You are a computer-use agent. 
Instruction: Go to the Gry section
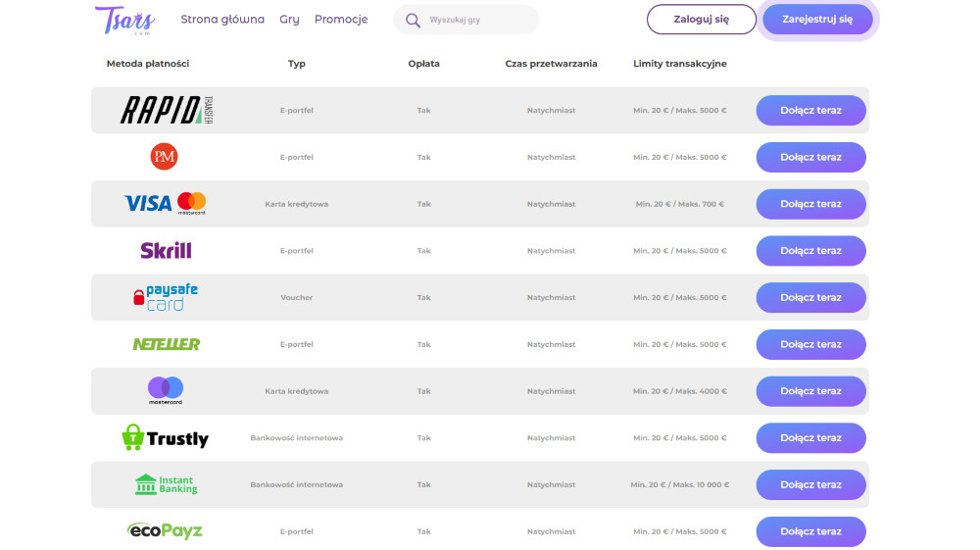click(289, 20)
